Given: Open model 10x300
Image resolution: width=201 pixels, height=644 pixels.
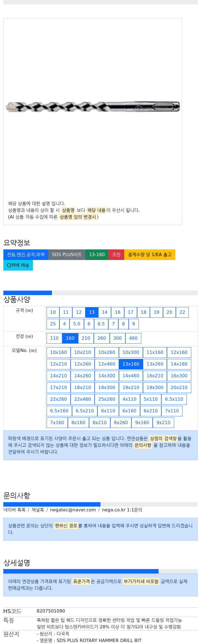Looking at the screenshot, I should click(x=131, y=353).
